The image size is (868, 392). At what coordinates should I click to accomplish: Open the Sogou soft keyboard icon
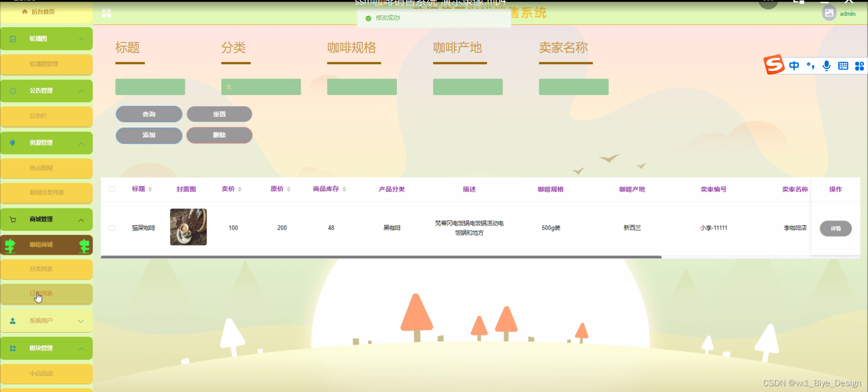pyautogui.click(x=843, y=66)
